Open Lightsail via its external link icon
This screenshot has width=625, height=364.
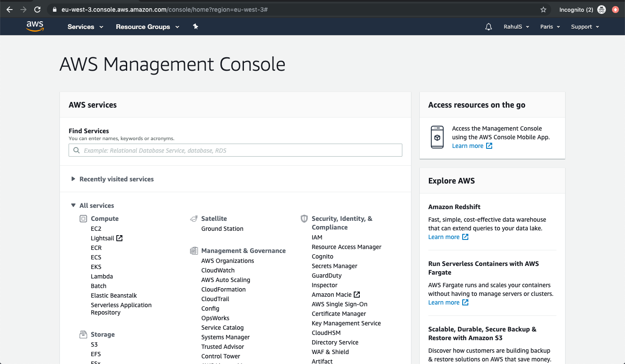pos(120,238)
